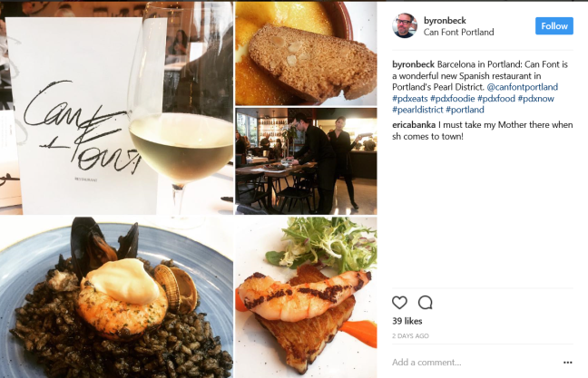View the 39 likes list
This screenshot has height=378, width=588.
click(x=407, y=321)
